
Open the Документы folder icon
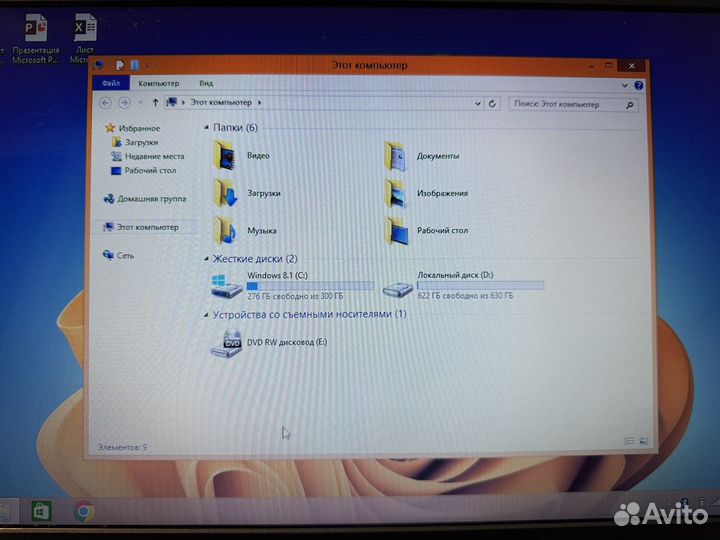396,156
